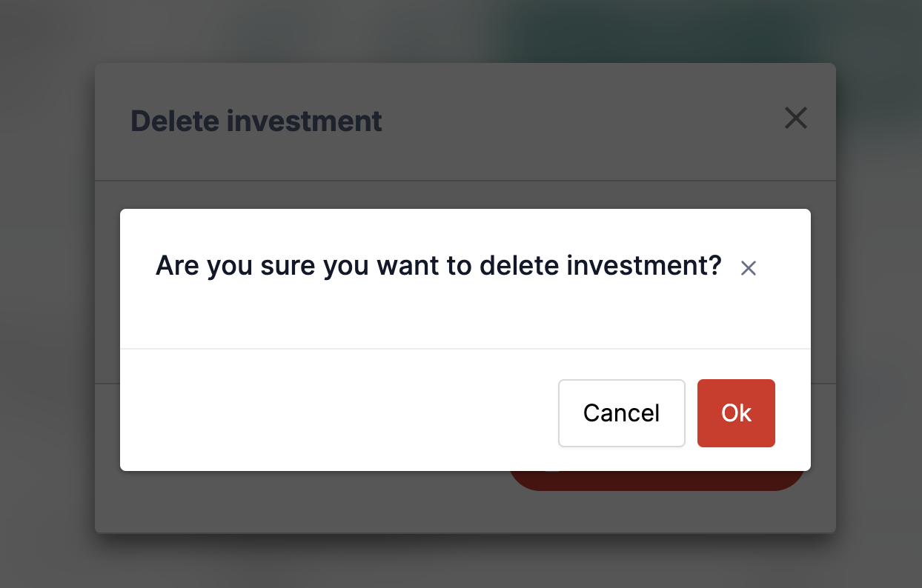The height and width of the screenshot is (588, 922).
Task: Select the 'Delete investment' heading text
Action: click(256, 121)
